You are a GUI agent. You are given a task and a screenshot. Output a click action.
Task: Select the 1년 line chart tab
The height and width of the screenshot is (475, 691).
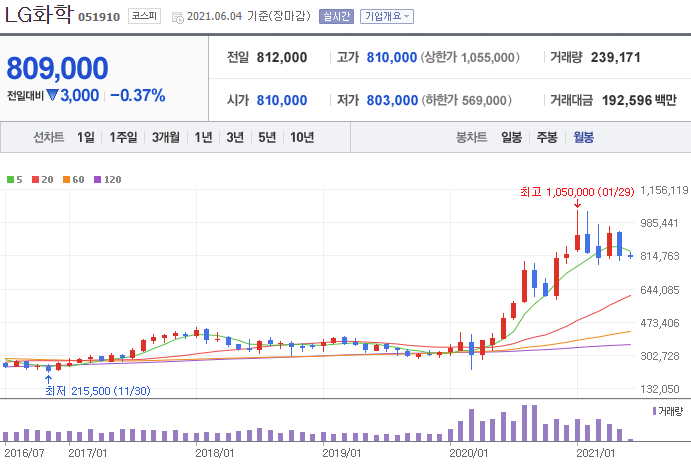[203, 137]
